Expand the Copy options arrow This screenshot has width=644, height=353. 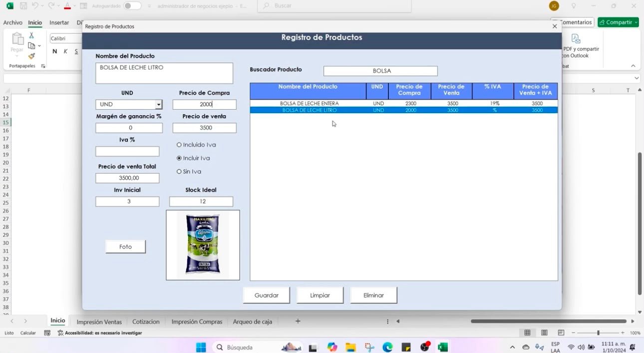(x=39, y=46)
